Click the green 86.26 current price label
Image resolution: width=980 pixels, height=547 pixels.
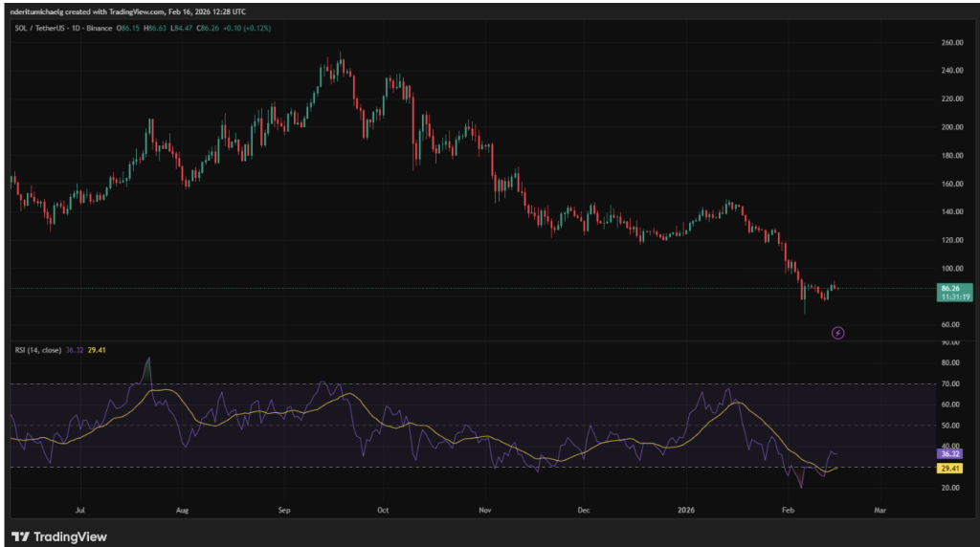(950, 288)
